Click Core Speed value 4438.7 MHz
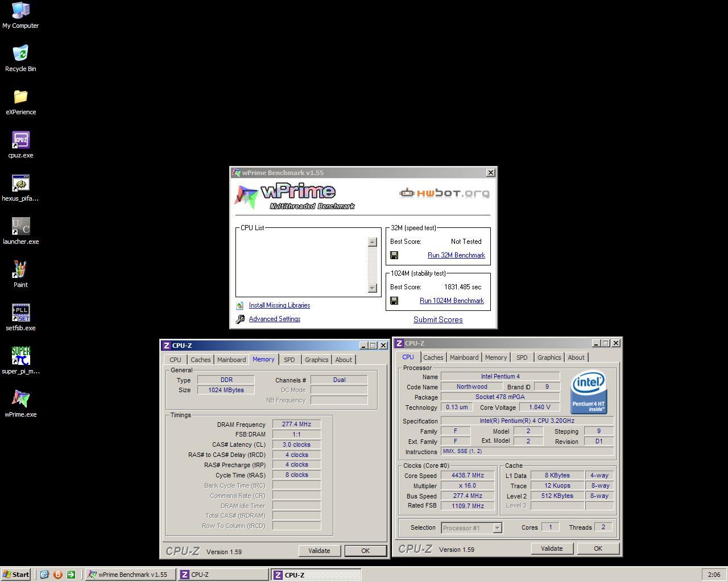 coord(468,476)
